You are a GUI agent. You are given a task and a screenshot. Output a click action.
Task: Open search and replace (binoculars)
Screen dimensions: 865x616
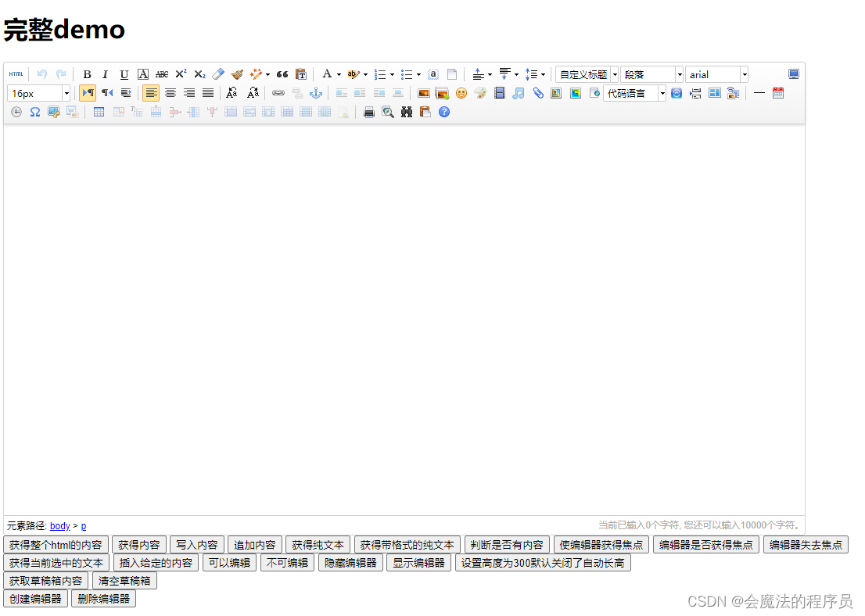(x=407, y=112)
